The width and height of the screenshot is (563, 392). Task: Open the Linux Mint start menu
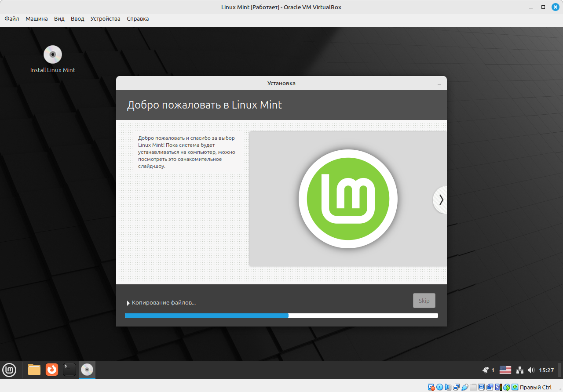(x=9, y=370)
